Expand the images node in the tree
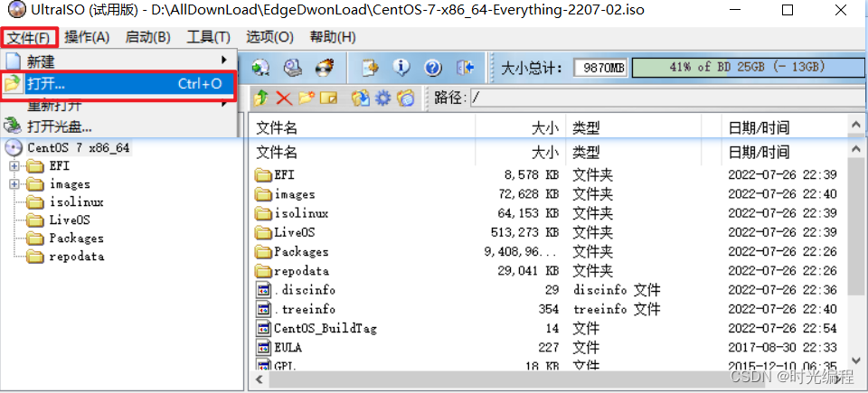Image resolution: width=868 pixels, height=393 pixels. pos(14,184)
